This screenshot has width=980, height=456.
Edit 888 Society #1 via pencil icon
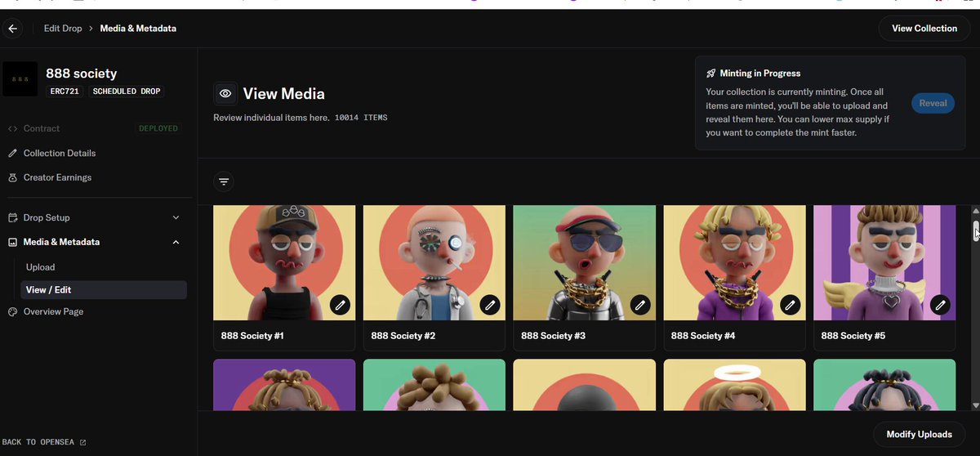(341, 305)
